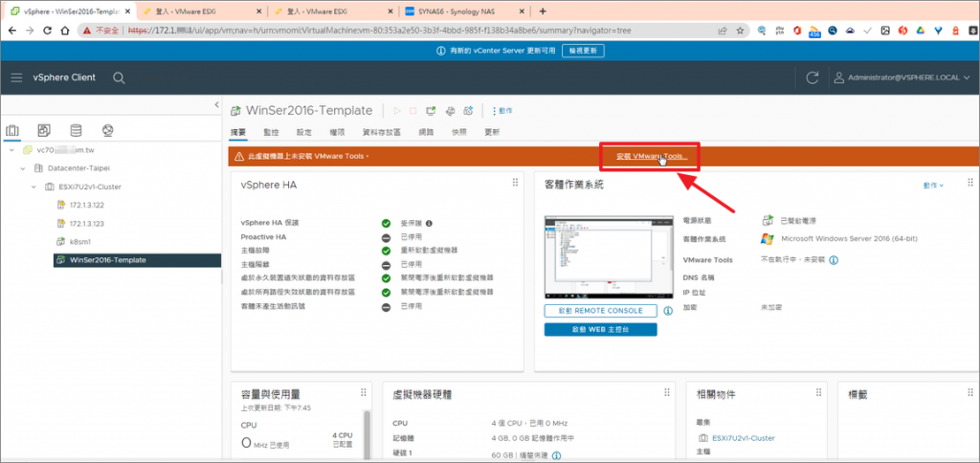Click 啟動 WEB 主控台 button

[601, 330]
